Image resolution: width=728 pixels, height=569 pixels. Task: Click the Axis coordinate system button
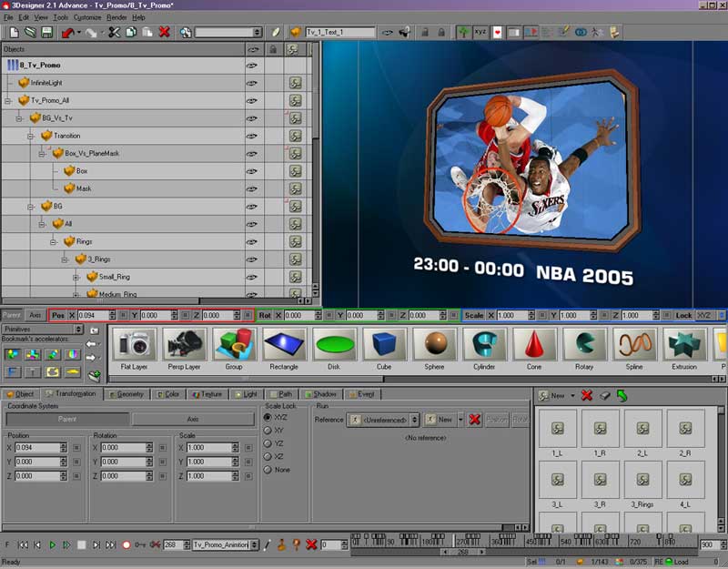[x=193, y=420]
